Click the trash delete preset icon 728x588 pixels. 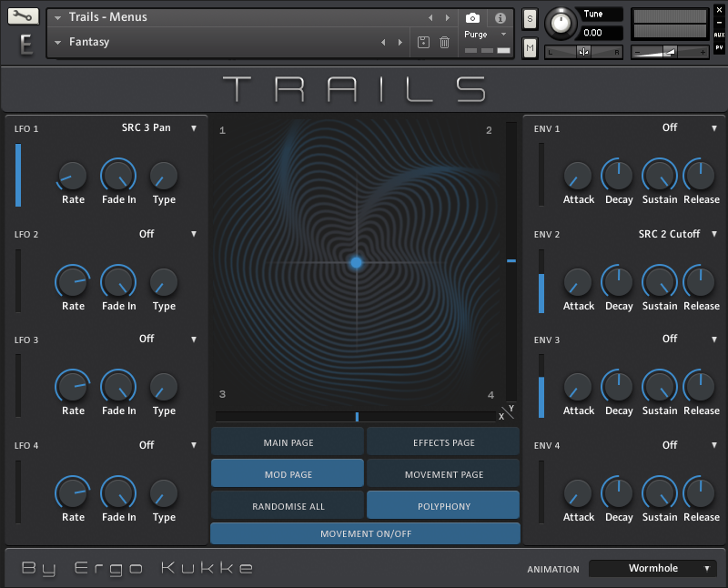[444, 42]
